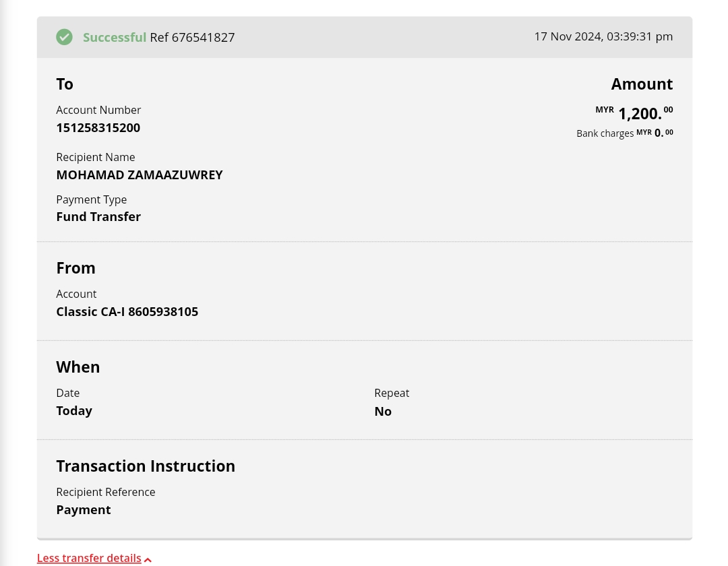Image resolution: width=728 pixels, height=566 pixels.
Task: Click the Amount heading
Action: (642, 84)
